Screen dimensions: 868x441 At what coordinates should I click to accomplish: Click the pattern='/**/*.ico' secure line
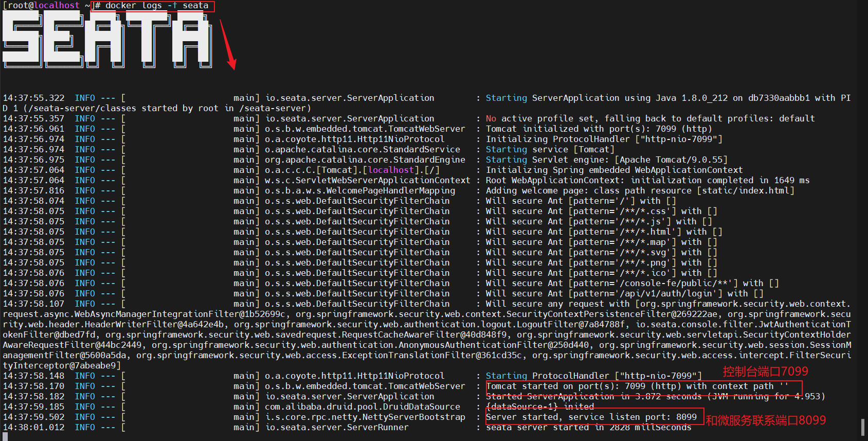point(602,273)
